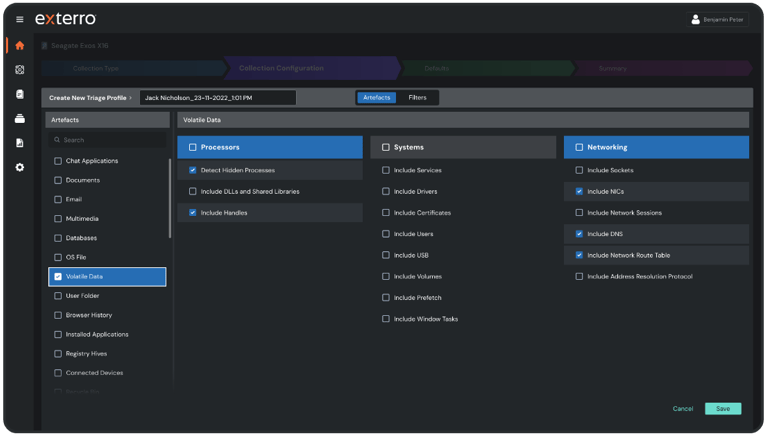The width and height of the screenshot is (768, 436).
Task: Open the settings gear in sidebar
Action: click(19, 167)
